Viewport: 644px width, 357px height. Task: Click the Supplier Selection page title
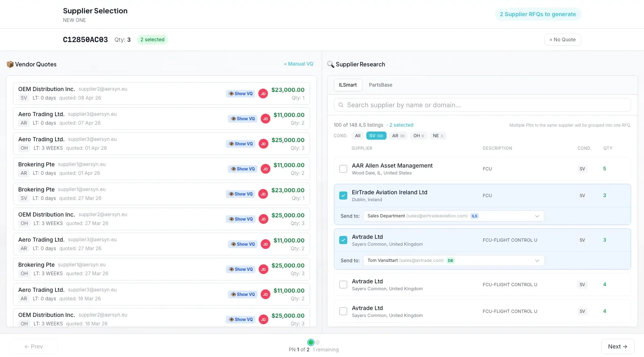[95, 11]
